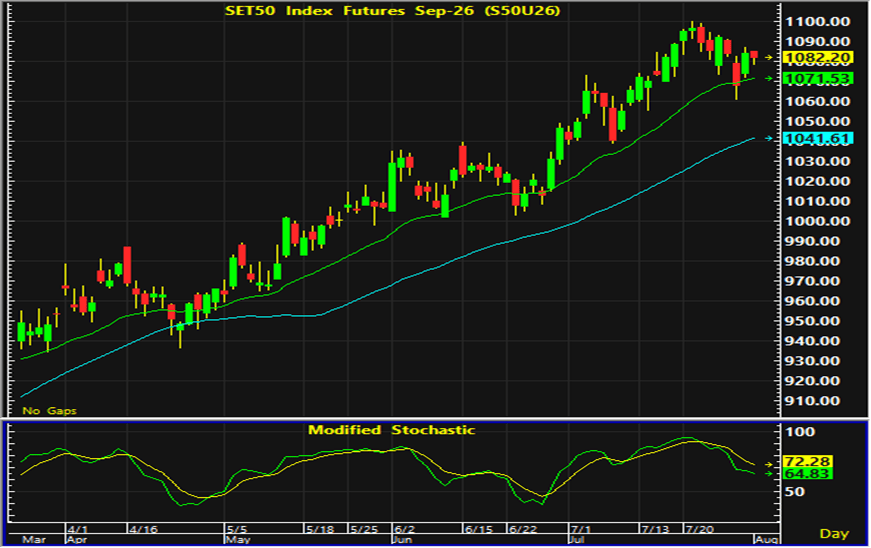
Task: Click the 100 stochastic scale label
Action: click(x=800, y=432)
